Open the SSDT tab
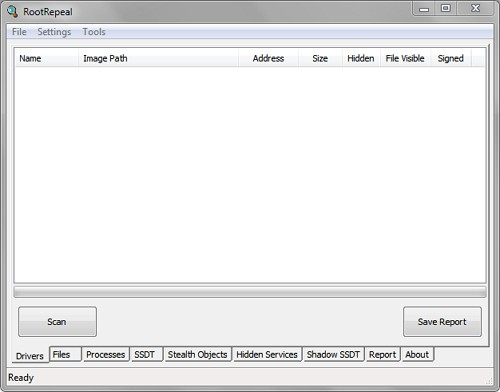The image size is (500, 392). (x=147, y=354)
